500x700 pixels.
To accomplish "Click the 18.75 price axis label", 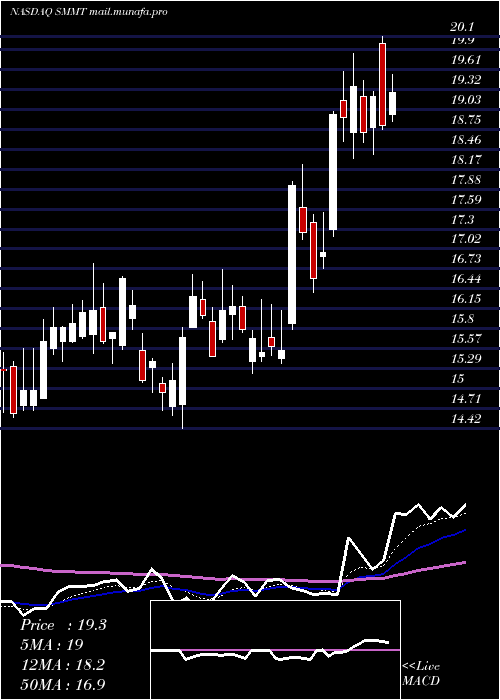I will coord(466,120).
